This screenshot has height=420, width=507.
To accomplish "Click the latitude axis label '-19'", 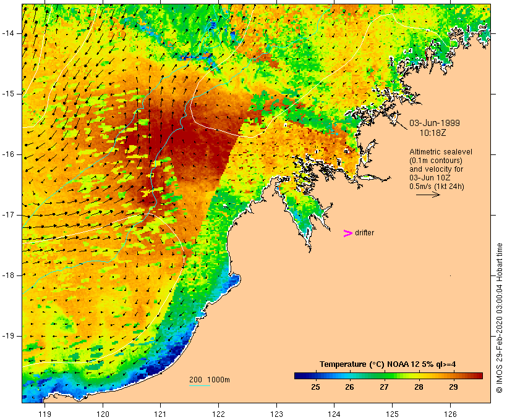I will coord(8,336).
